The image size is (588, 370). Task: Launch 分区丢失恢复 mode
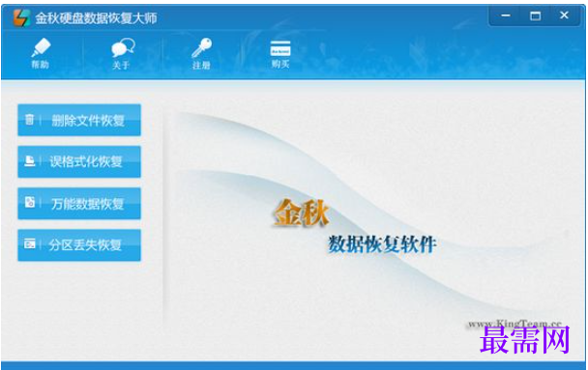click(x=79, y=245)
